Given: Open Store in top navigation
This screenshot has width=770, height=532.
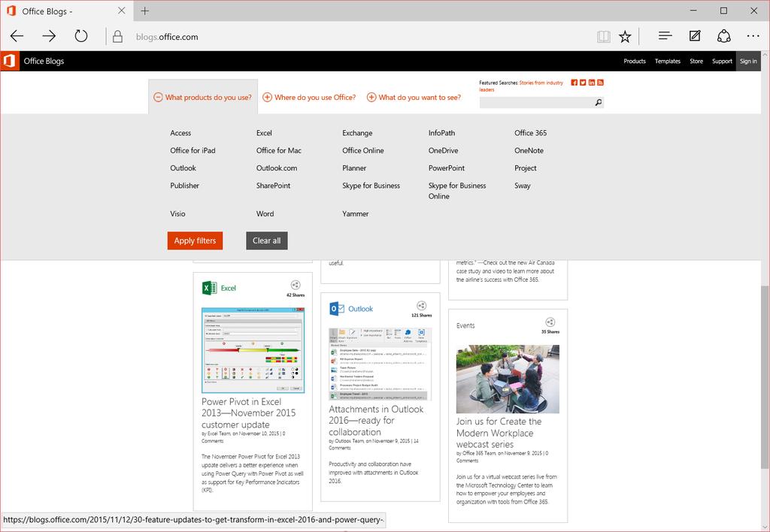Looking at the screenshot, I should [x=696, y=62].
